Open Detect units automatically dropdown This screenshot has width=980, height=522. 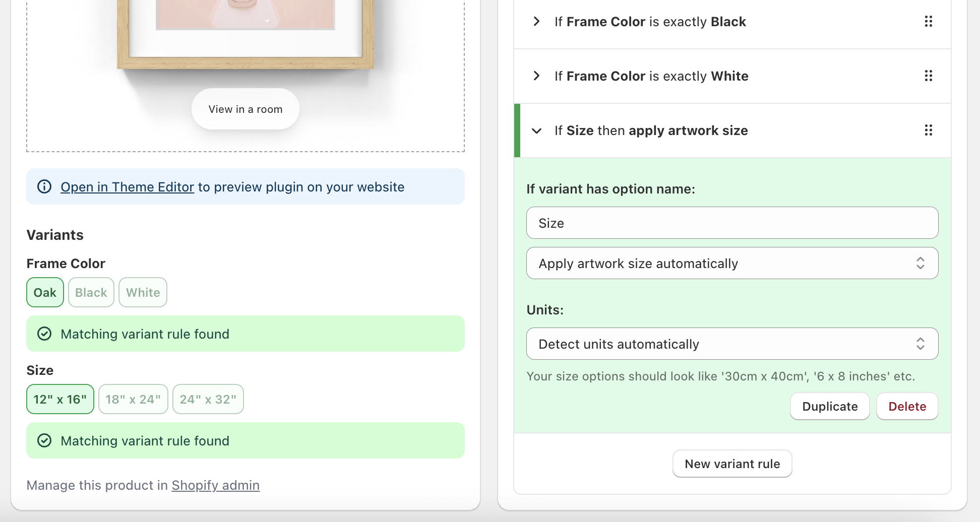point(732,344)
